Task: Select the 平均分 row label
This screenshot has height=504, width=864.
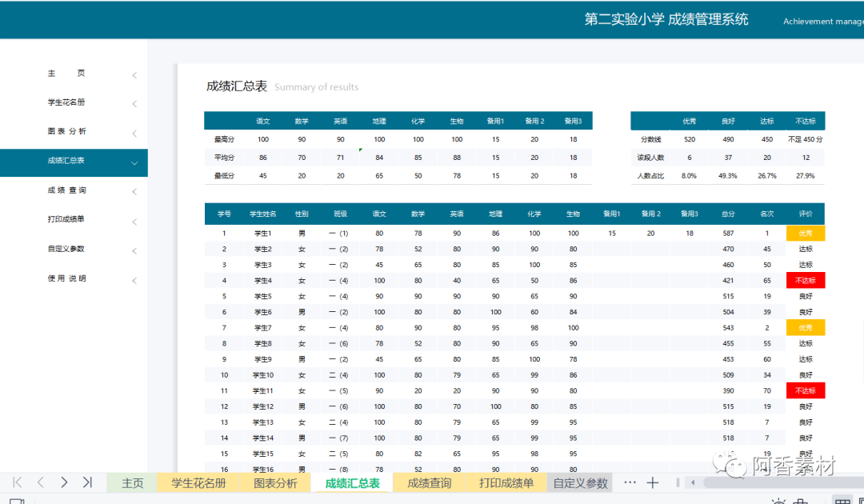Action: [224, 158]
